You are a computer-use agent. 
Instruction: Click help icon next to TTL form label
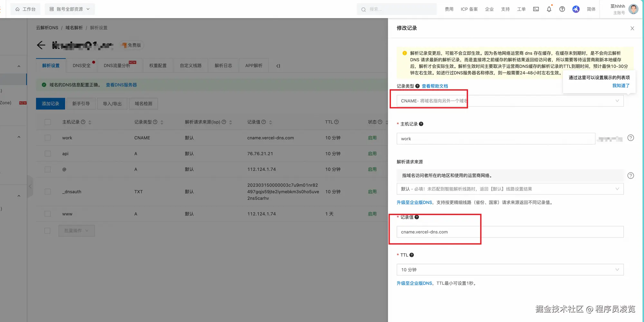pyautogui.click(x=412, y=255)
